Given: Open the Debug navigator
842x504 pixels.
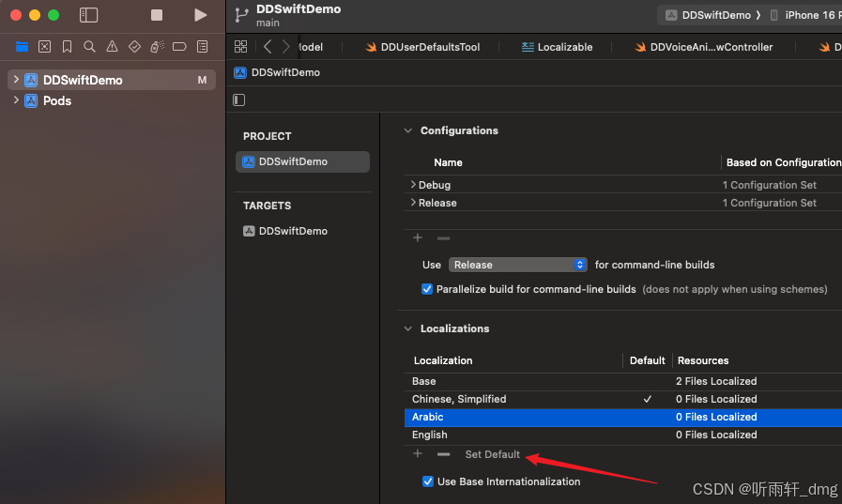Looking at the screenshot, I should click(157, 47).
